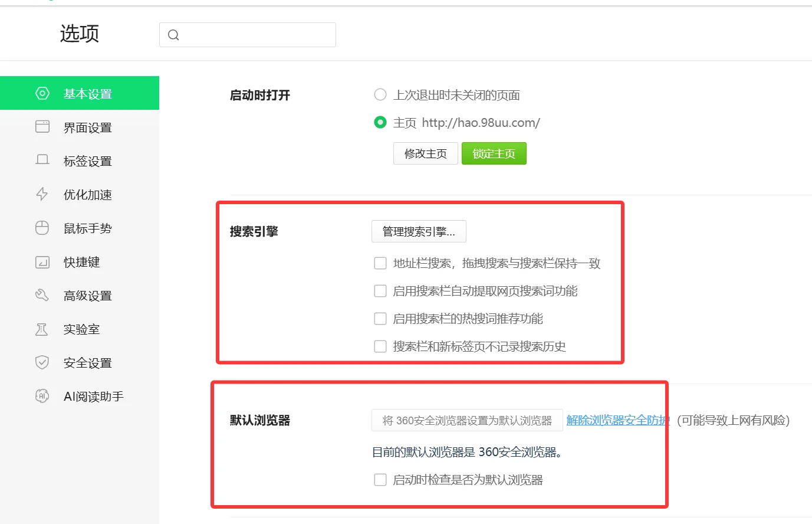Viewport: 812px width, 524px height.
Task: Click the lightning icon for 优化加速
Action: (x=42, y=194)
